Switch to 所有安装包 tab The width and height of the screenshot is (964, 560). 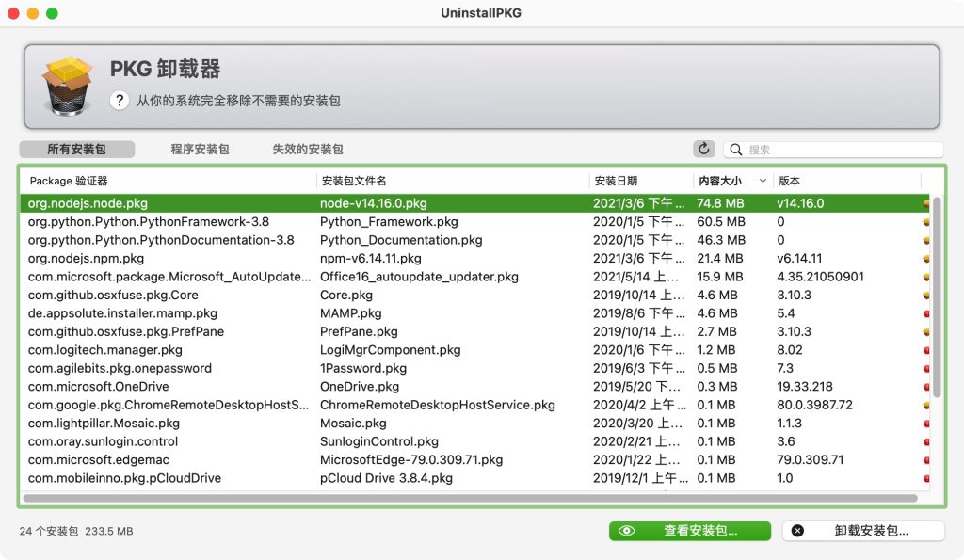(77, 150)
